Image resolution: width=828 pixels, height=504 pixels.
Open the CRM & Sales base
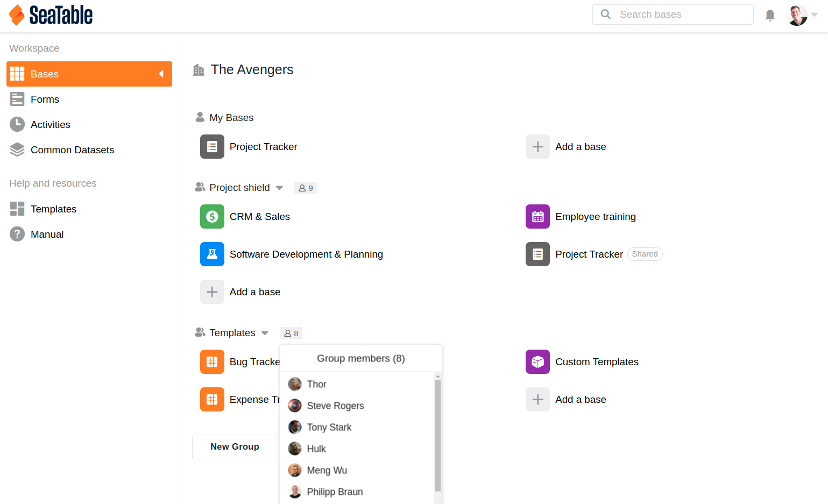point(259,216)
